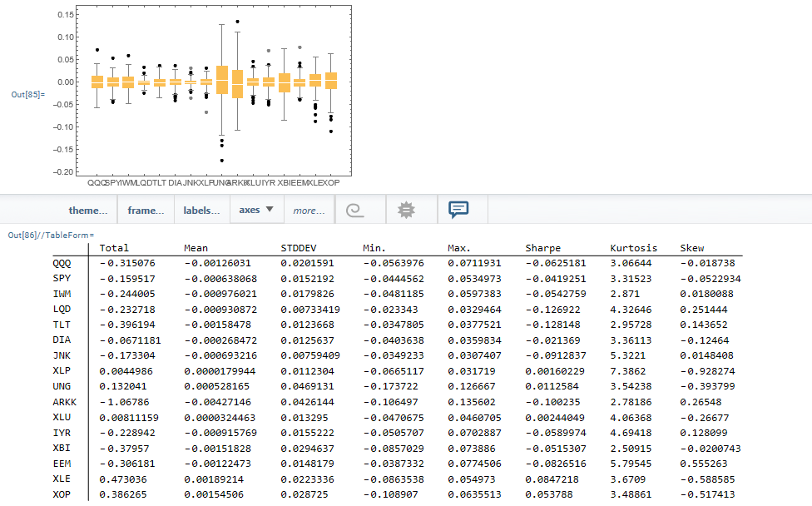The width and height of the screenshot is (812, 506).
Task: Click UNG STDDEV value 0.0469131
Action: point(307,386)
